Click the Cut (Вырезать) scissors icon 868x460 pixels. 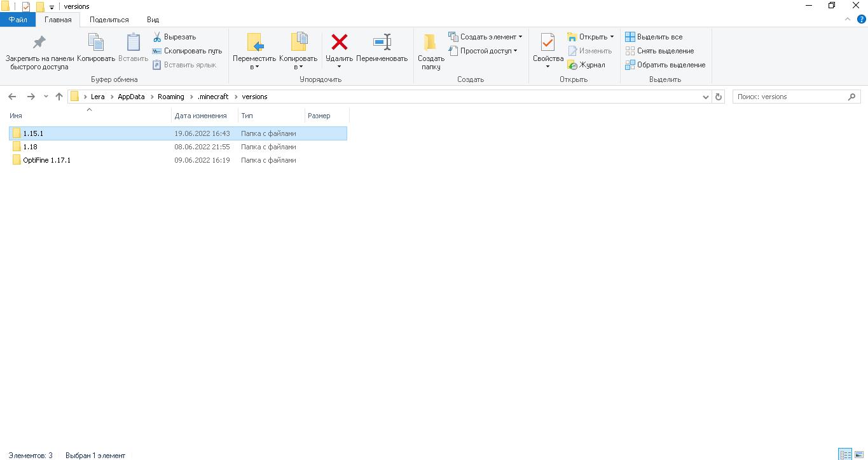click(157, 37)
